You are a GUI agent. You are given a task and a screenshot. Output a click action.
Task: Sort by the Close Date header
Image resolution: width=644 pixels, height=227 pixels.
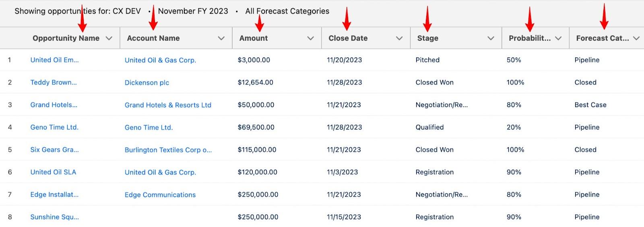coord(348,38)
